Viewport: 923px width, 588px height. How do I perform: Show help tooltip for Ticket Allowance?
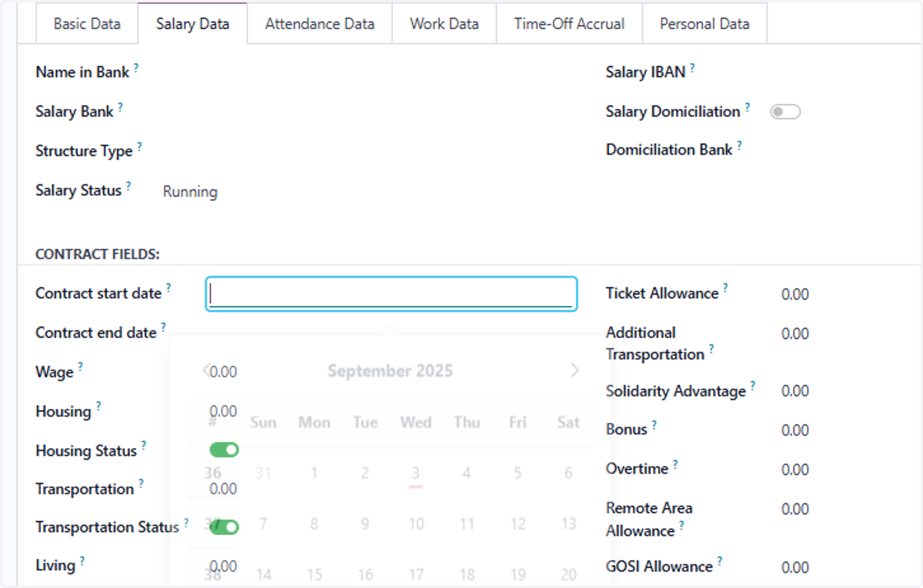tap(725, 289)
